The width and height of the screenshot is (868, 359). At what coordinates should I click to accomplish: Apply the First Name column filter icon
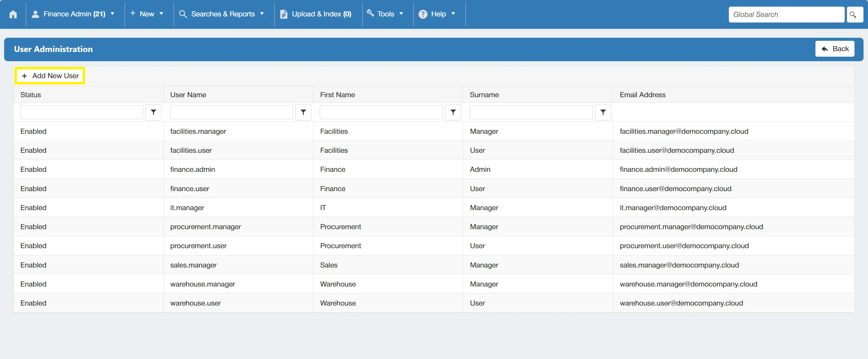point(453,112)
